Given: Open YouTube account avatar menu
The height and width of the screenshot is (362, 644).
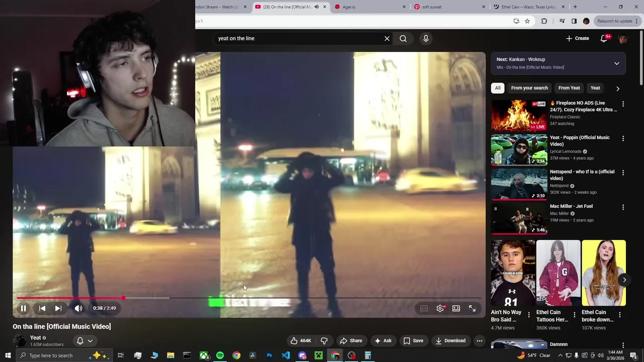Looking at the screenshot, I should (623, 39).
